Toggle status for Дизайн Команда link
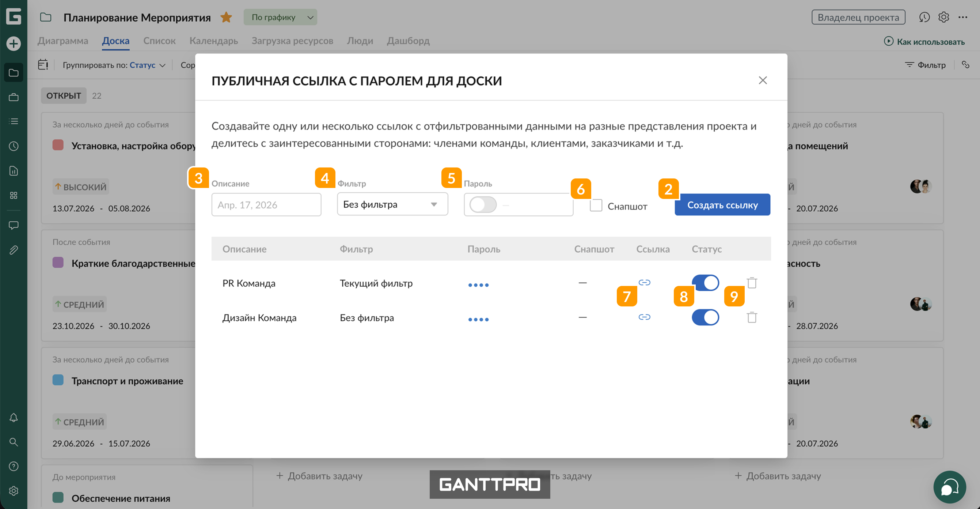980x509 pixels. [x=705, y=317]
